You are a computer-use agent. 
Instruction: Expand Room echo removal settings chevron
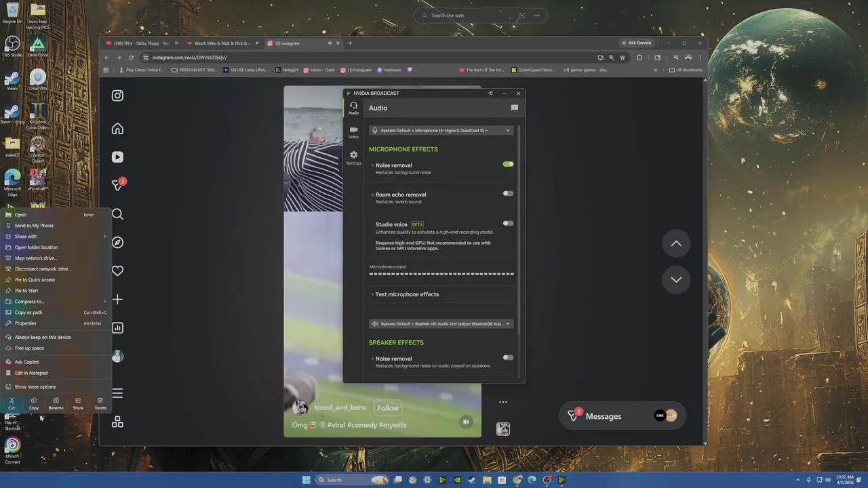pos(372,195)
